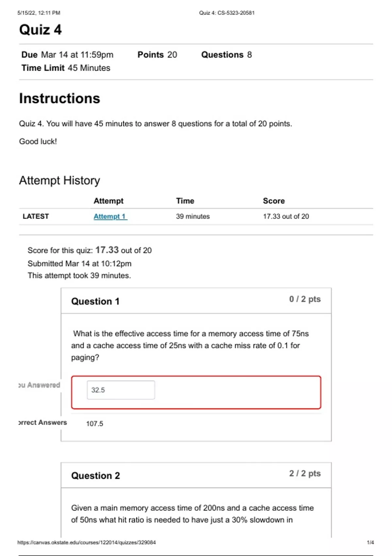Click the canvas.okstate.edu URL in footer
The height and width of the screenshot is (556, 392).
point(87,542)
